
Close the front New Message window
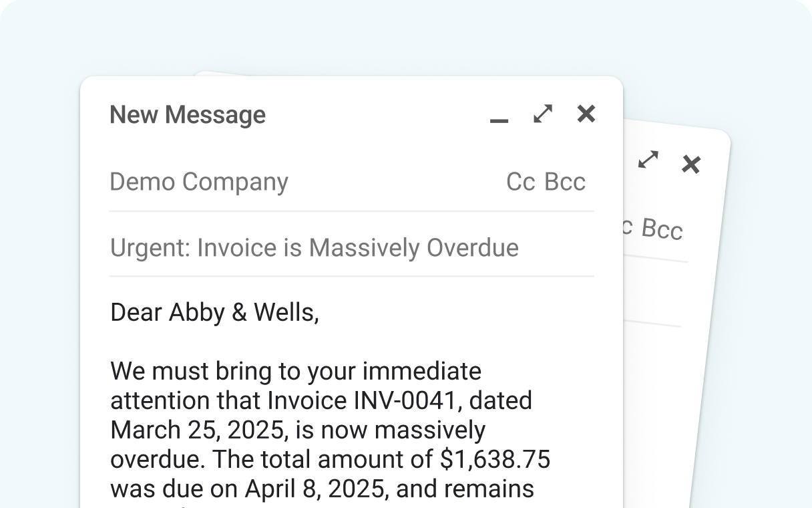coord(586,114)
